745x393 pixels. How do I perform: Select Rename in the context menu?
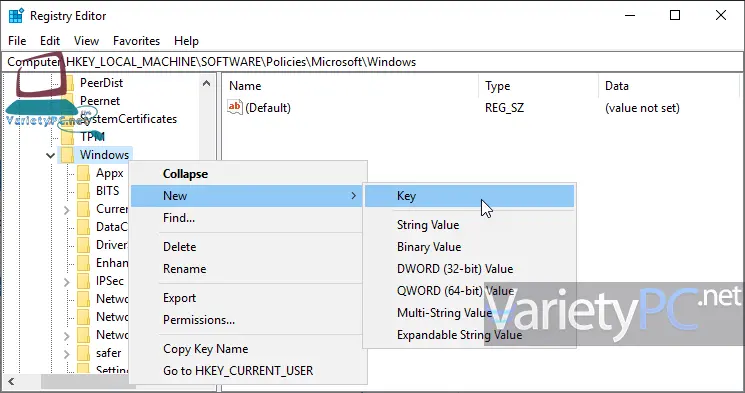point(184,268)
